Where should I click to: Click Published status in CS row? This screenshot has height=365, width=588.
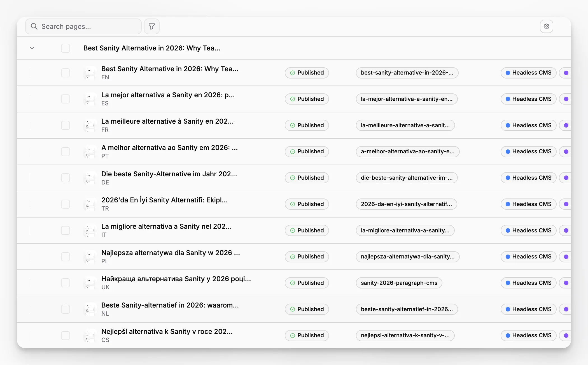tap(307, 336)
